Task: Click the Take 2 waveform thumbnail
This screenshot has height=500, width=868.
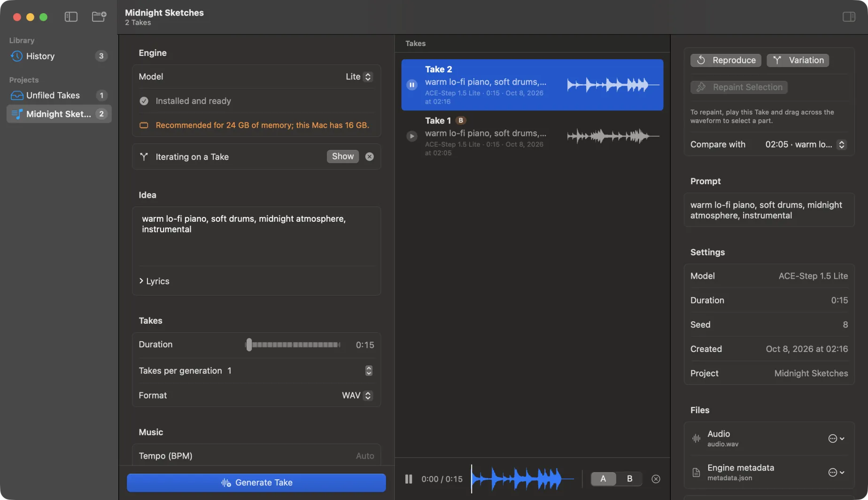Action: [613, 85]
